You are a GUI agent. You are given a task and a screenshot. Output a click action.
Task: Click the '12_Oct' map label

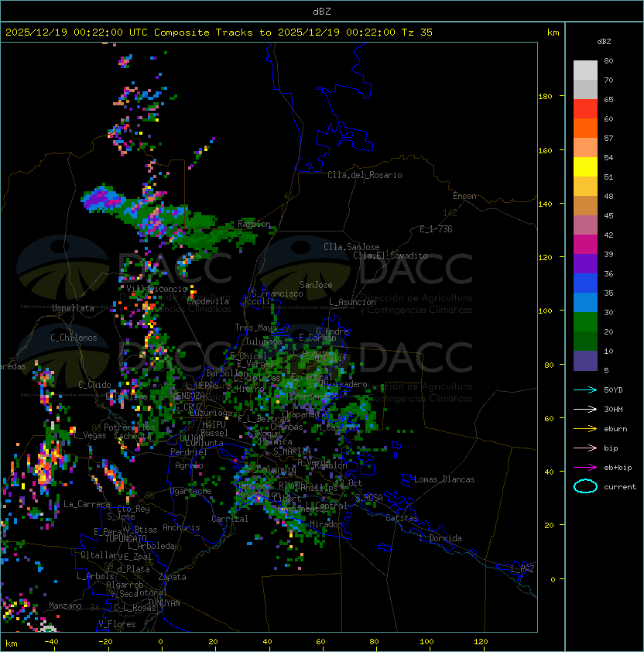(348, 483)
